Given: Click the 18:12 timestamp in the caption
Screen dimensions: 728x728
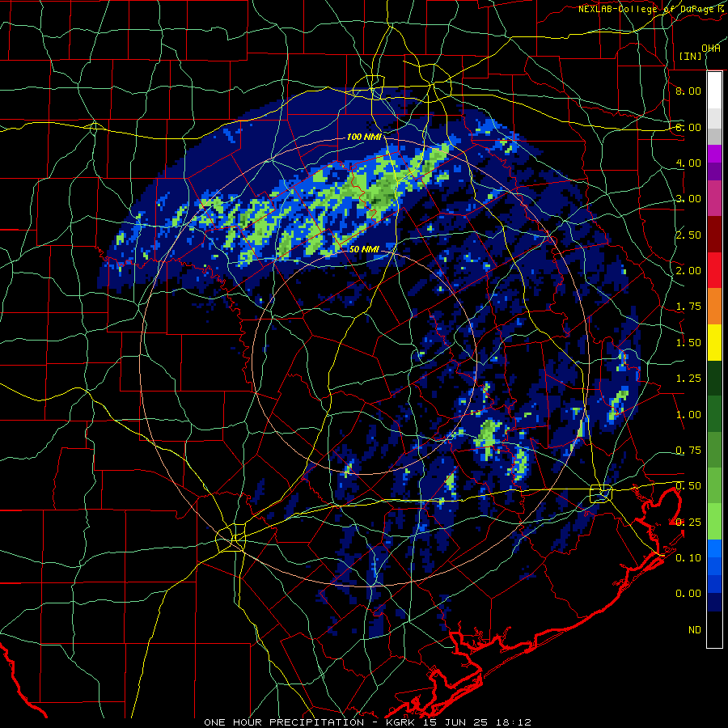Looking at the screenshot, I should (513, 722).
